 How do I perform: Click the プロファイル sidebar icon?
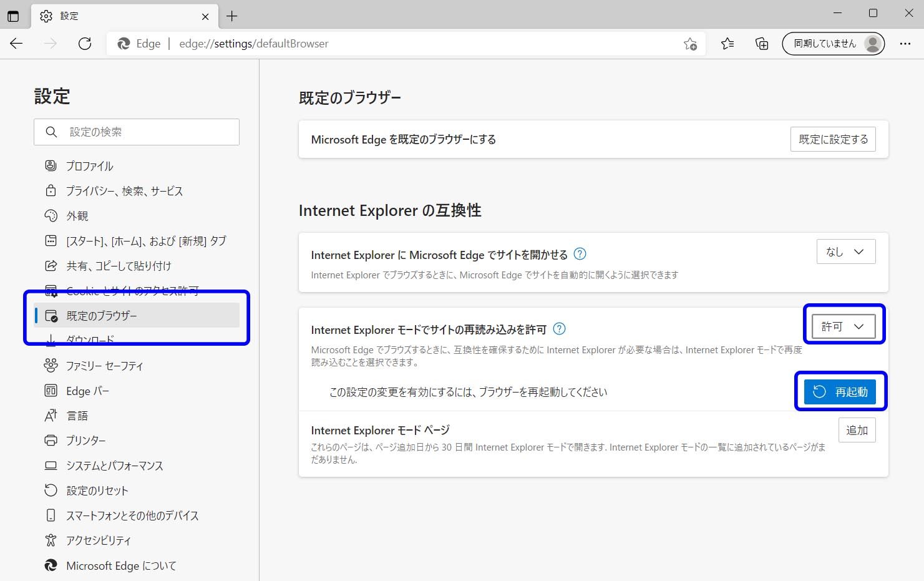[x=51, y=166]
